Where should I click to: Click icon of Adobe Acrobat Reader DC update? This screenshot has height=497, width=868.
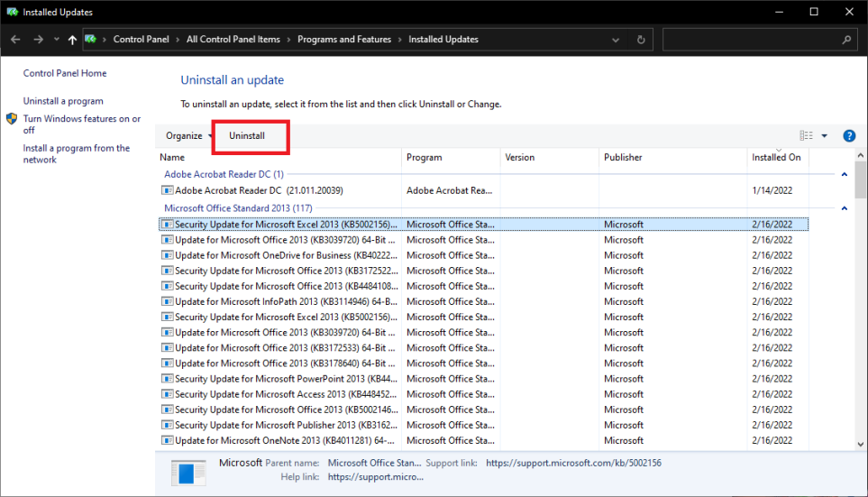167,190
